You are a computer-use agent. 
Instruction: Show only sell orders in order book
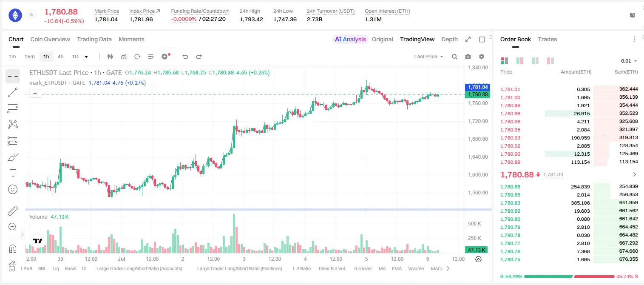pos(550,61)
